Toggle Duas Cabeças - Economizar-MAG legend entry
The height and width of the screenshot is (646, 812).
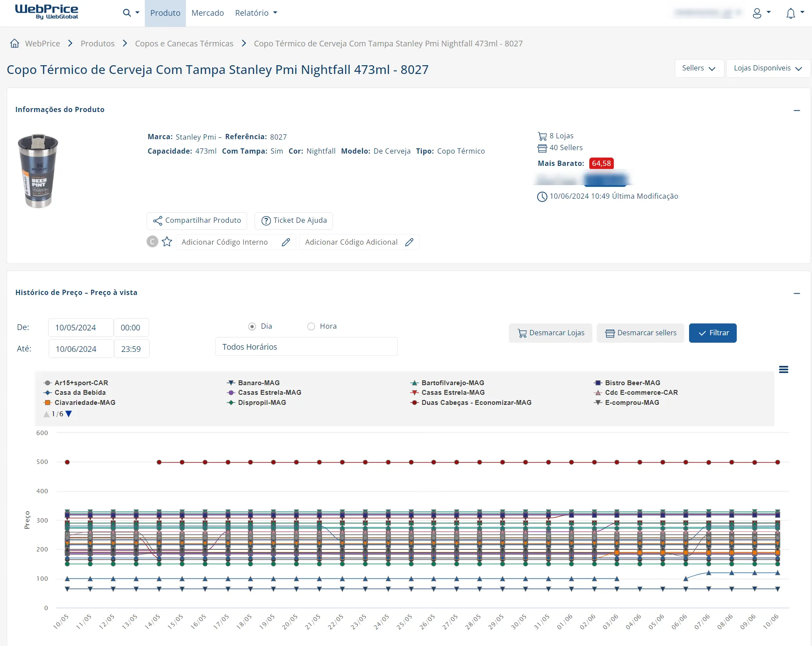coord(471,403)
